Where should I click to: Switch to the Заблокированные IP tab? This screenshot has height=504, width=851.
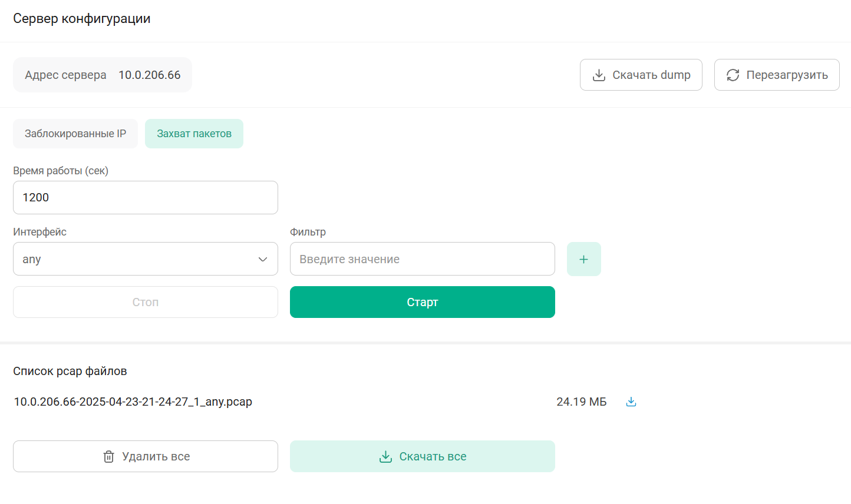click(x=75, y=134)
